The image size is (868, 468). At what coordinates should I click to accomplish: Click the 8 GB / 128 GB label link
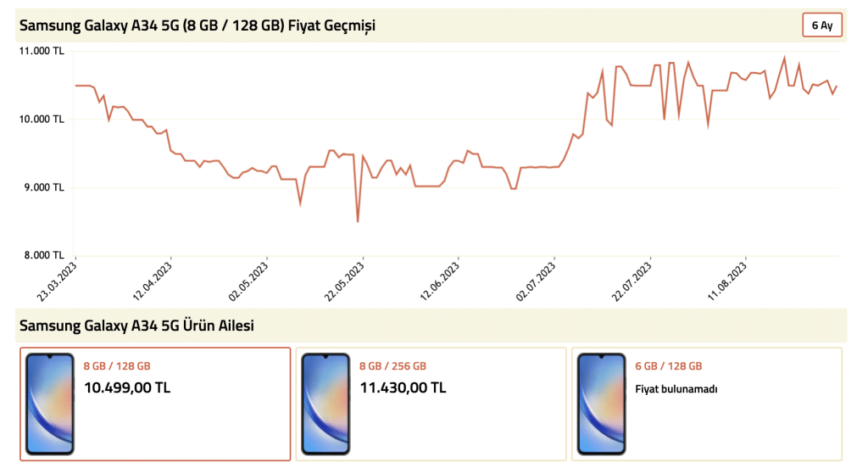117,366
